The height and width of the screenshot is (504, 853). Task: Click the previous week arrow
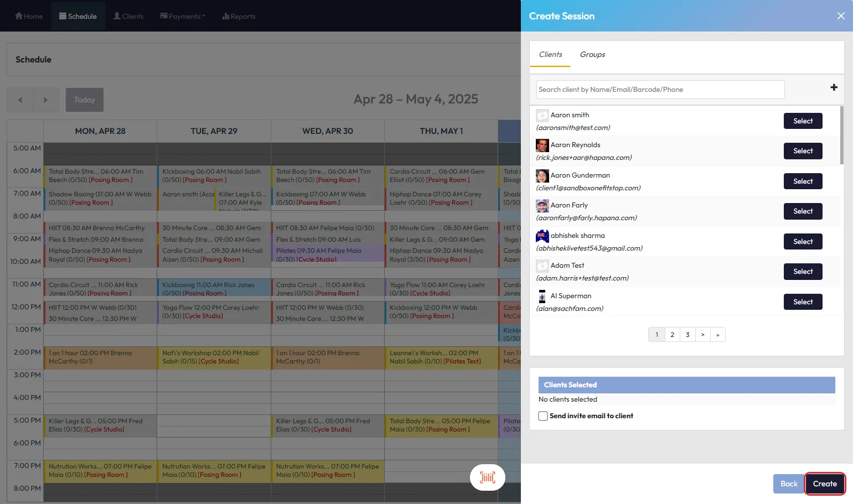(20, 100)
